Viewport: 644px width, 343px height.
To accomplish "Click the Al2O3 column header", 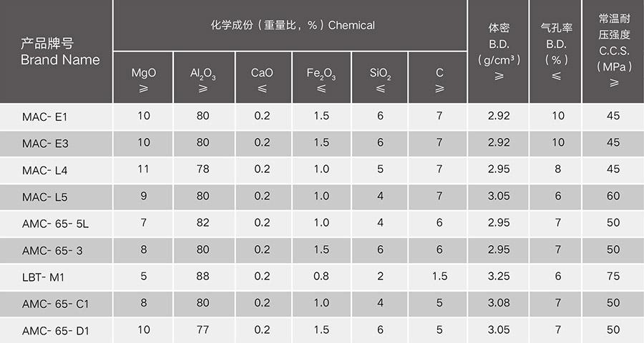I will [204, 78].
